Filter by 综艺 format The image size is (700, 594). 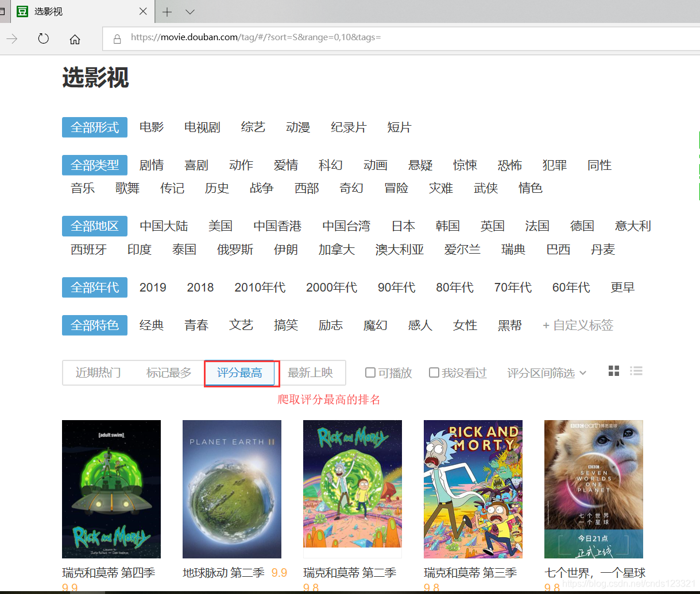tap(253, 127)
